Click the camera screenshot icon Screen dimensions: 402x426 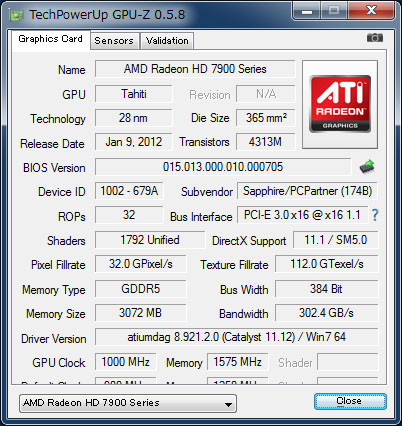click(x=375, y=38)
